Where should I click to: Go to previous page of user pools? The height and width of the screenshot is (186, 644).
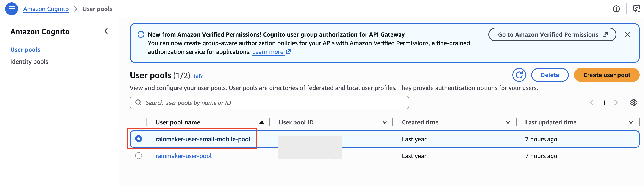tap(592, 103)
